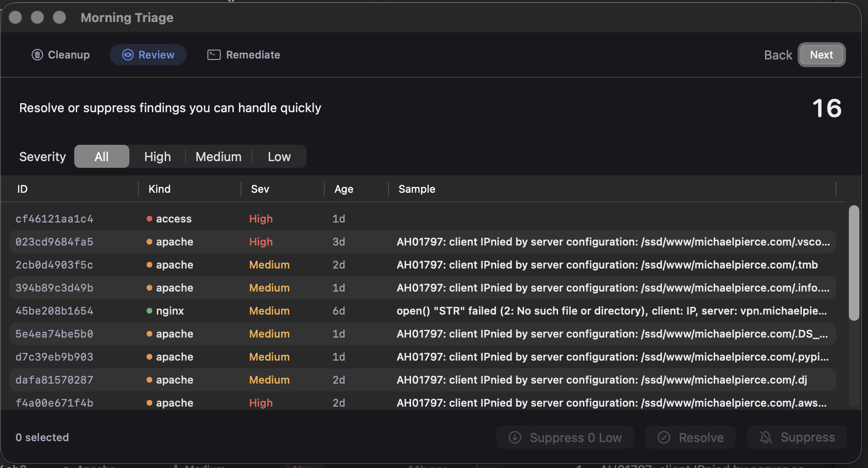Click the Suppress 0 Low download icon
868x468 pixels.
click(x=515, y=437)
